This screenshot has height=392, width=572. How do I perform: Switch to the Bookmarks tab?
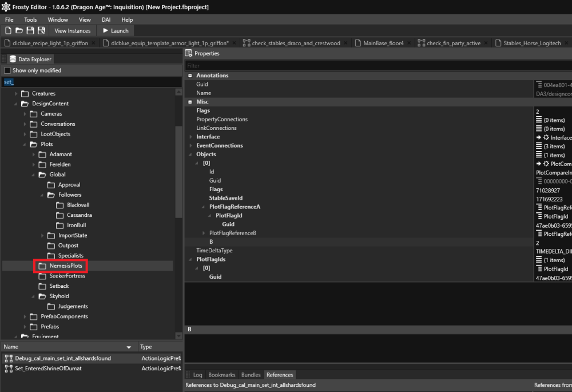(x=221, y=375)
